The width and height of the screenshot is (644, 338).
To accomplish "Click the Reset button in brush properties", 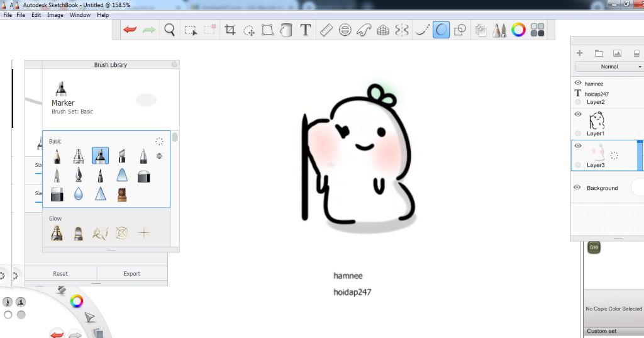I will pyautogui.click(x=60, y=273).
